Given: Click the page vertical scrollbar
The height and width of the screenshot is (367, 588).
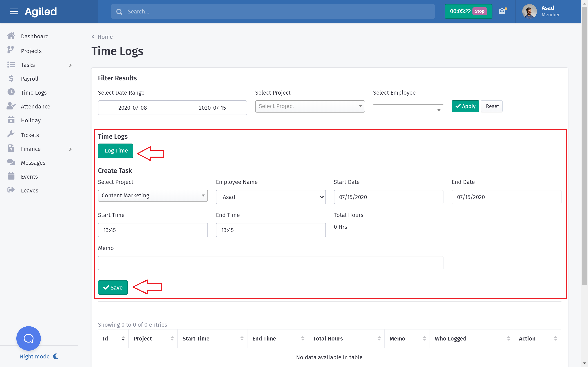Looking at the screenshot, I should tap(584, 146).
